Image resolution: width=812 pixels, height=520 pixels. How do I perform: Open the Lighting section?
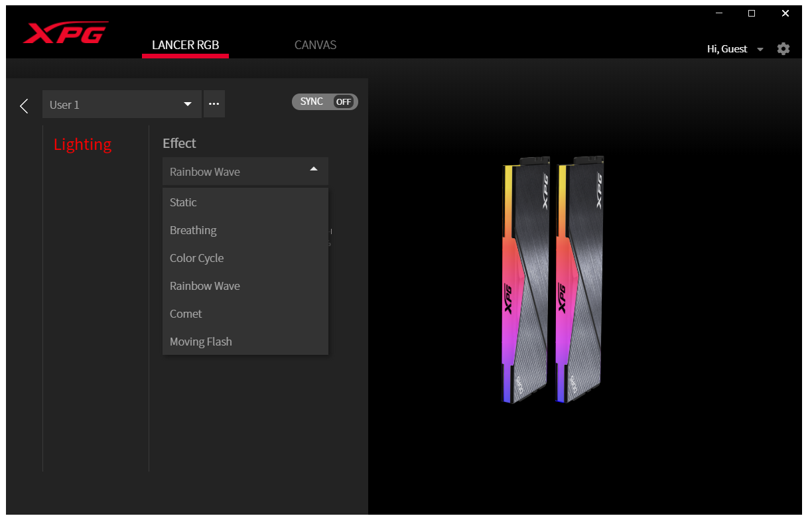point(82,145)
